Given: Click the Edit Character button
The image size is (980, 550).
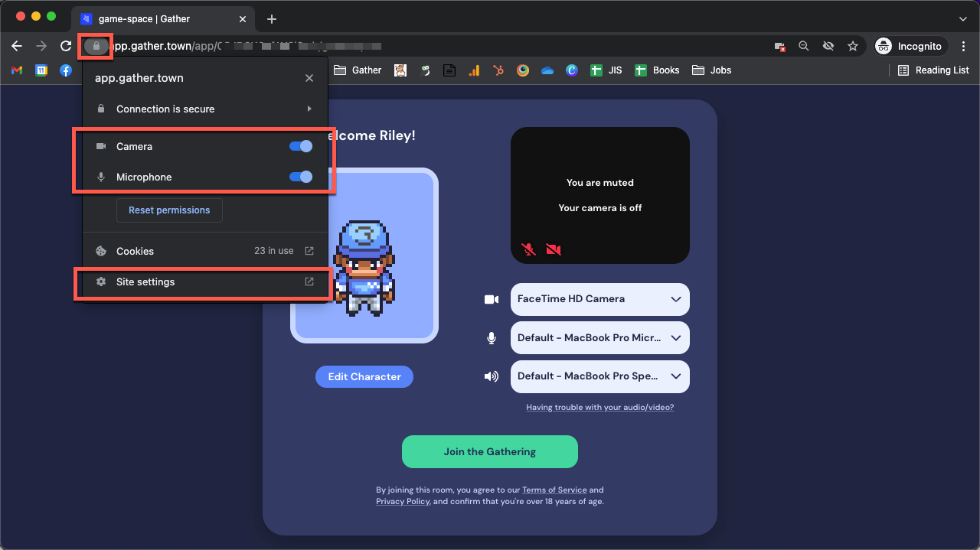Looking at the screenshot, I should click(x=364, y=376).
